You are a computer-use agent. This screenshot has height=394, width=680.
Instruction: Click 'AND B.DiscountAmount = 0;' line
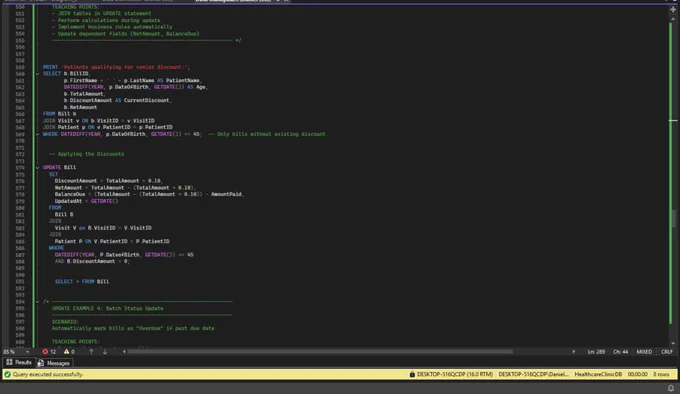[x=92, y=261]
